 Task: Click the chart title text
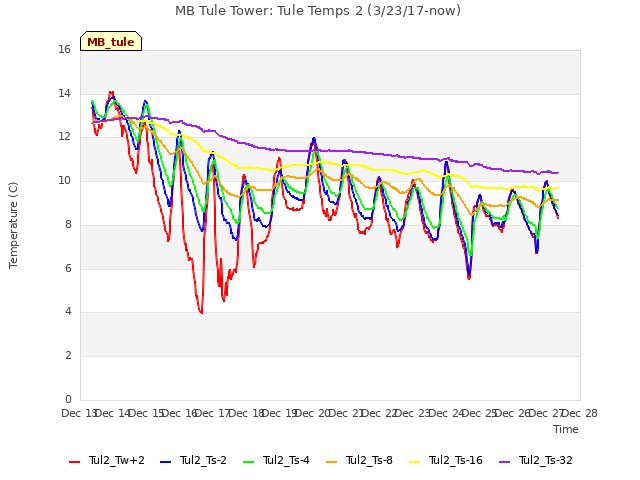tap(318, 10)
